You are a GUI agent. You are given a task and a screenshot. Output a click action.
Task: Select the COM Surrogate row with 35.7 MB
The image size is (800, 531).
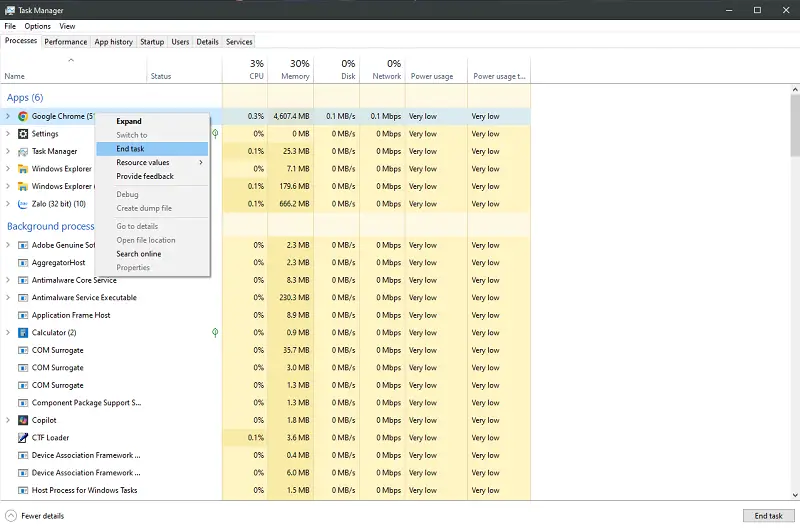265,350
